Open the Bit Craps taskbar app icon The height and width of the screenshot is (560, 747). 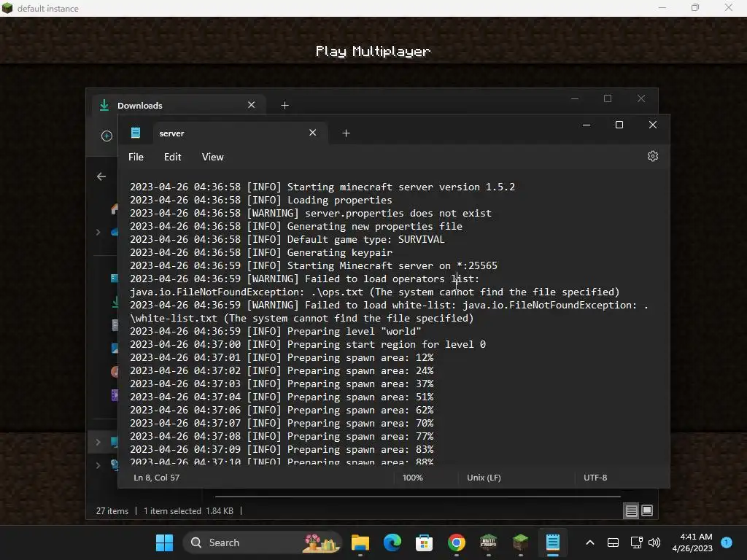pyautogui.click(x=488, y=542)
